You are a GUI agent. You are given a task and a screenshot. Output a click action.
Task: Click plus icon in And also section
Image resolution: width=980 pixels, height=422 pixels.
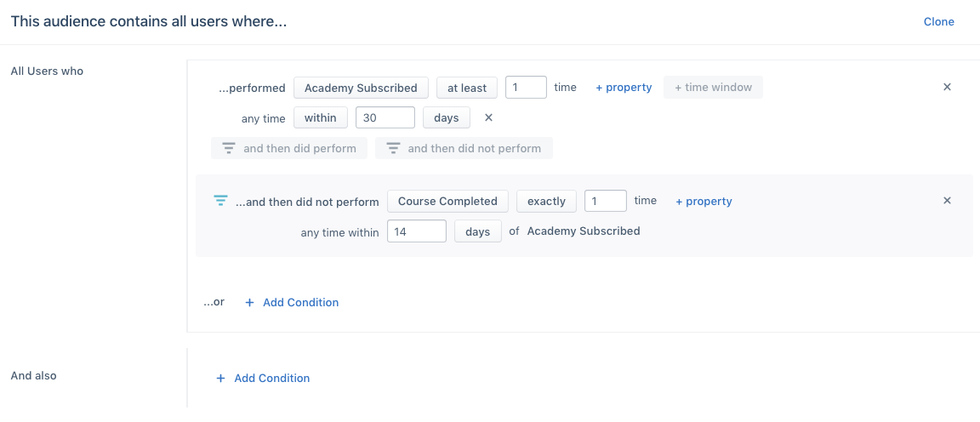(x=220, y=379)
